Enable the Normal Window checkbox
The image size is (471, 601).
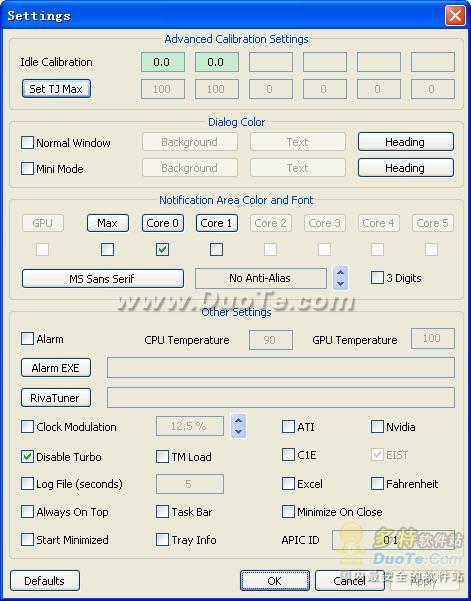pos(27,143)
